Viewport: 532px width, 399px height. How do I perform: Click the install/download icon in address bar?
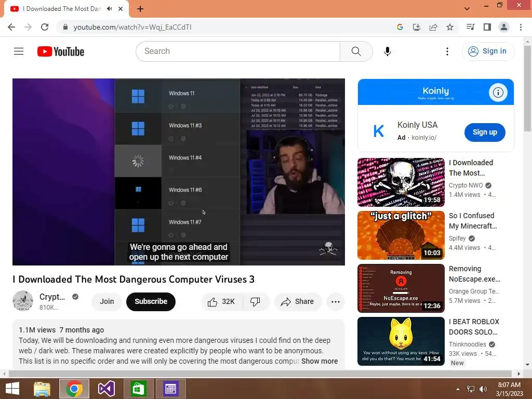coord(416,27)
